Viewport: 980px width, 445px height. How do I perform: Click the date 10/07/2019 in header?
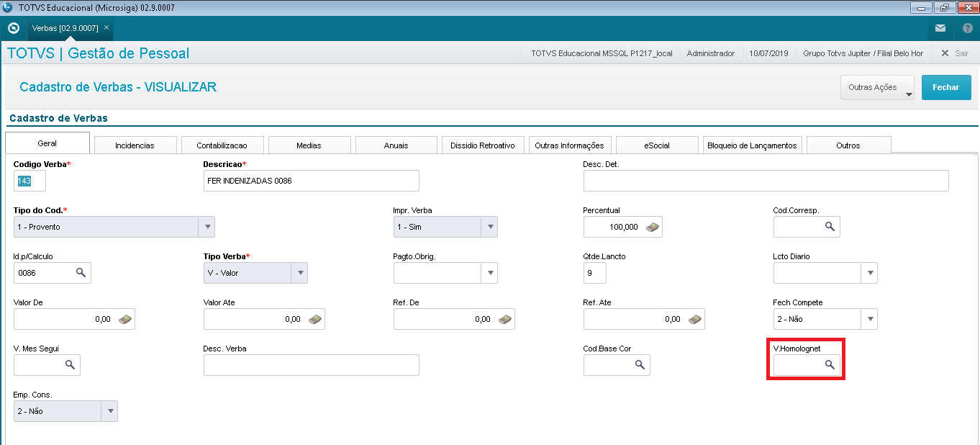pos(768,53)
